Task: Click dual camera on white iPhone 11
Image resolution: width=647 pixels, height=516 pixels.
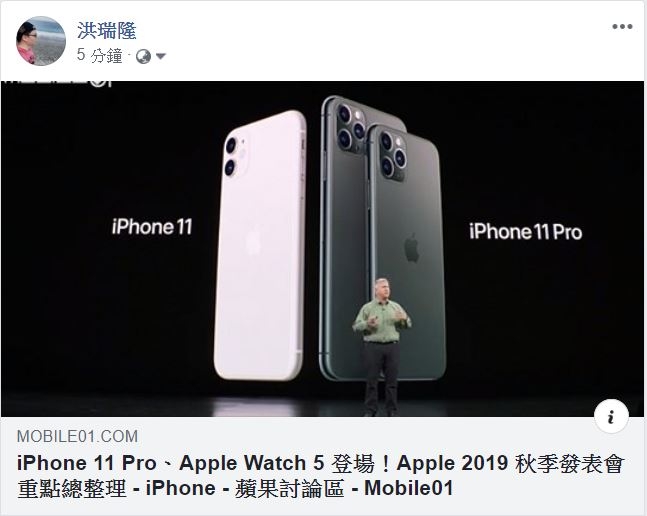Action: (x=235, y=157)
